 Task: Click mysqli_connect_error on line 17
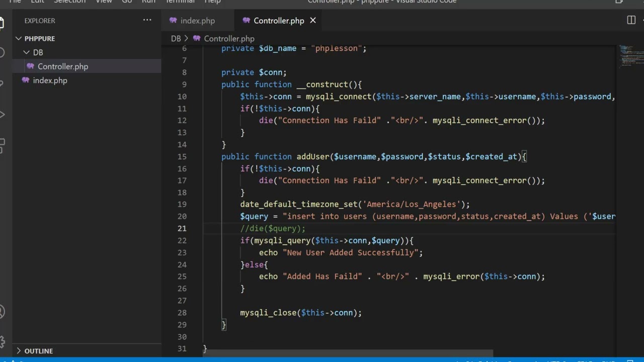(x=479, y=180)
